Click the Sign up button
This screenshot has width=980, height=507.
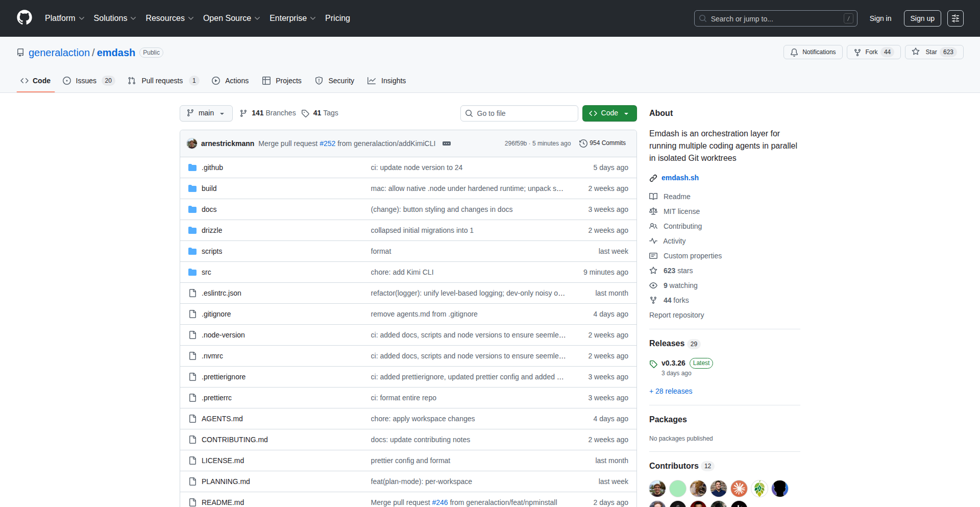coord(922,18)
